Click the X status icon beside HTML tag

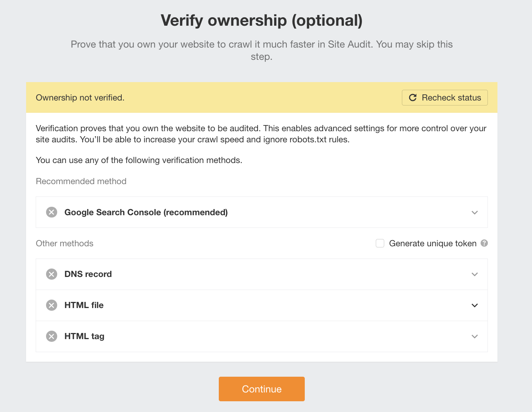coord(52,336)
